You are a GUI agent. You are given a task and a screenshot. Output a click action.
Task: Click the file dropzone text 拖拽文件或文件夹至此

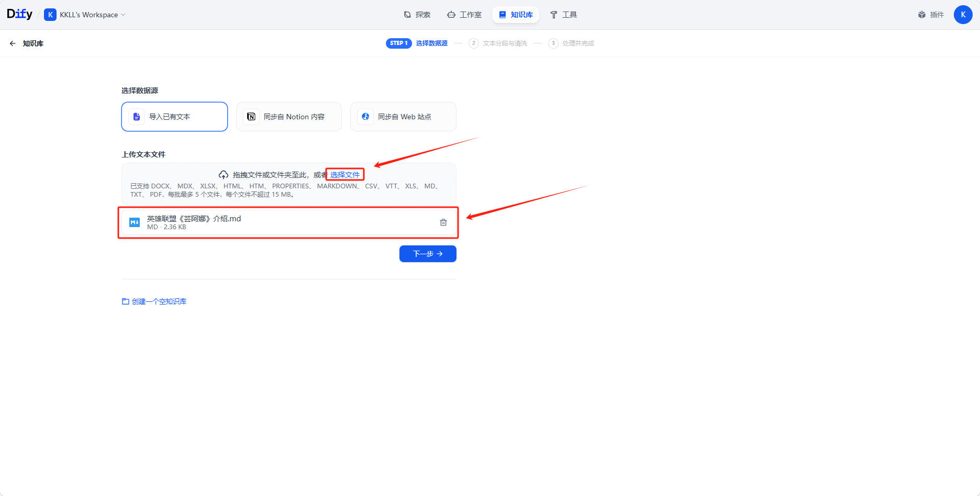pos(270,175)
